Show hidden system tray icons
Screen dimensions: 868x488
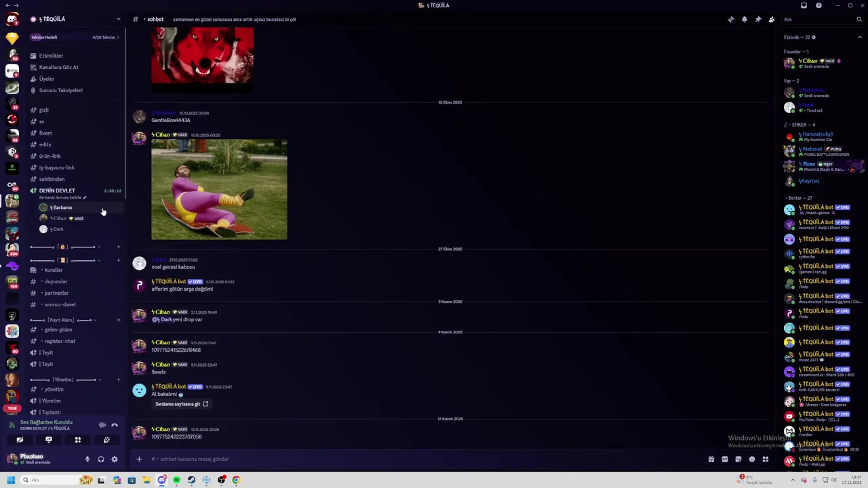click(793, 480)
